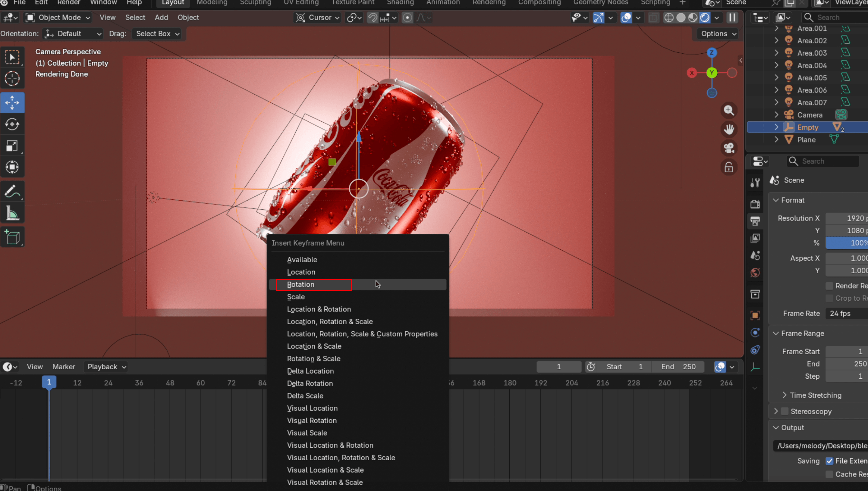The width and height of the screenshot is (868, 491).
Task: Toggle the preview range clock button
Action: click(591, 367)
